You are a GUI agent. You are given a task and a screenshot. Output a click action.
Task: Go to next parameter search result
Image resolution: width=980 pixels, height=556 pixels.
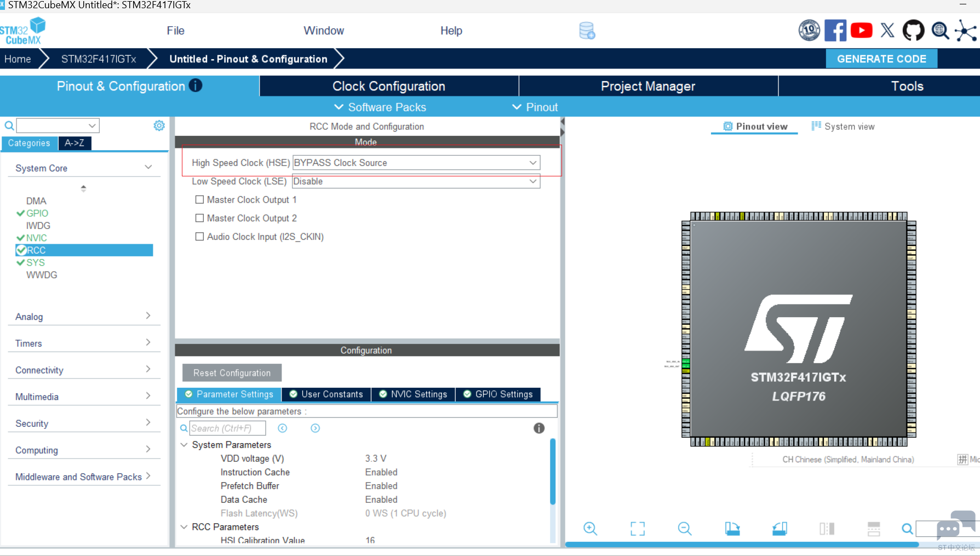316,428
